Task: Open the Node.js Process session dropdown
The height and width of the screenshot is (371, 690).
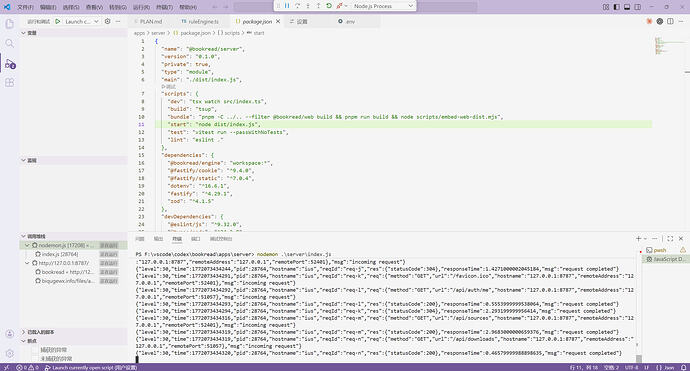Action: pos(383,6)
